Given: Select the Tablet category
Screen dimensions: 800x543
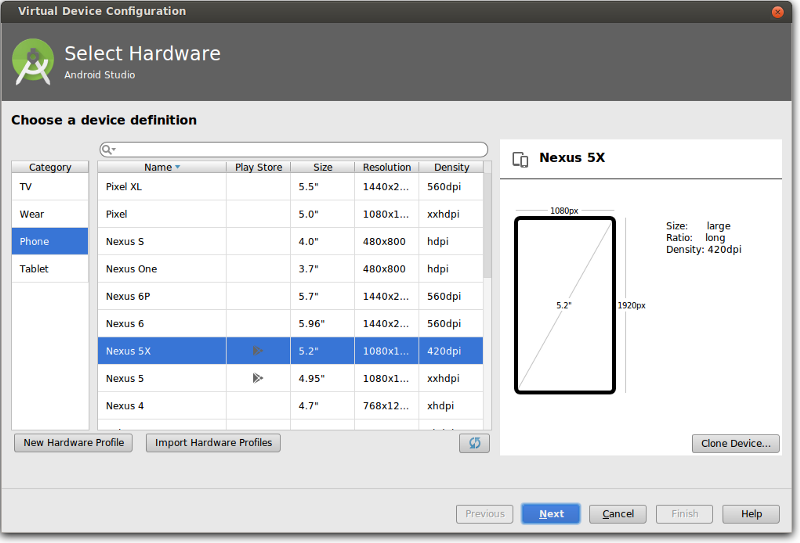Looking at the screenshot, I should click(x=50, y=269).
